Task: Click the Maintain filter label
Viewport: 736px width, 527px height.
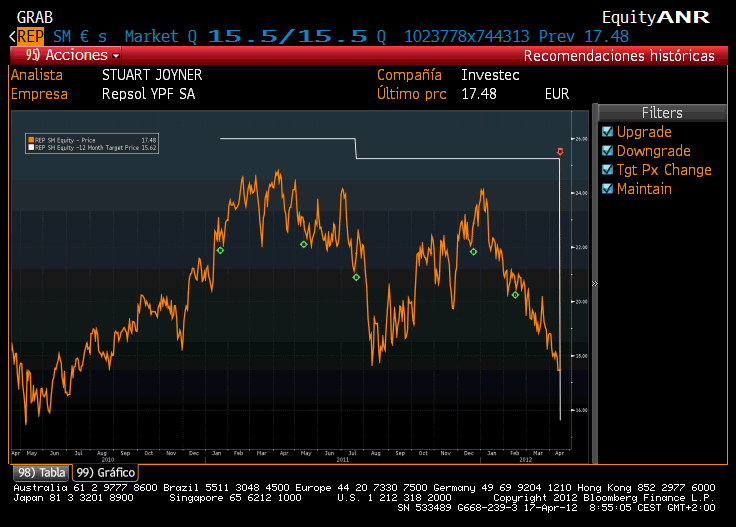Action: (x=644, y=189)
